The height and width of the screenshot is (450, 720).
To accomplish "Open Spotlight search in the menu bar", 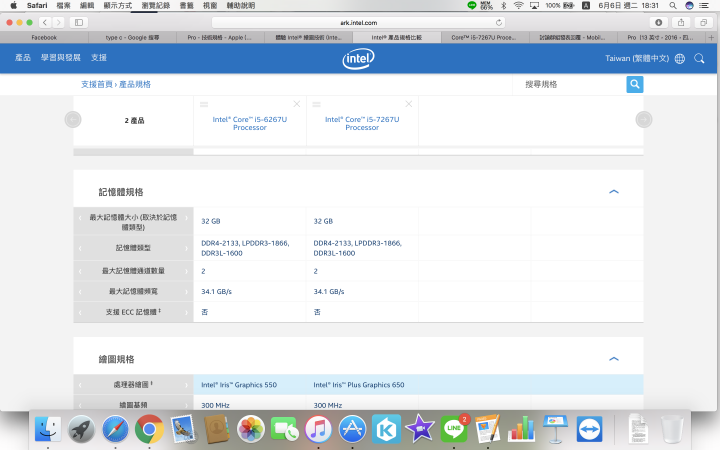I will tap(673, 6).
